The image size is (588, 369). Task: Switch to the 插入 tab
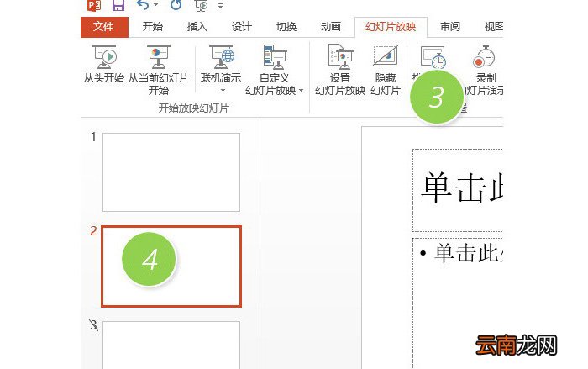click(197, 27)
